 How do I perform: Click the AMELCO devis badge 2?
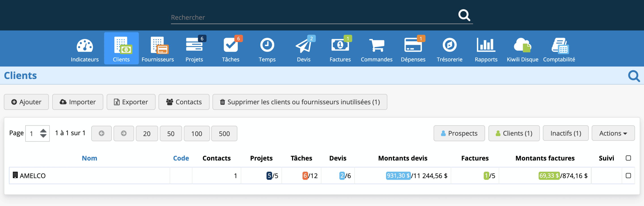coord(342,176)
